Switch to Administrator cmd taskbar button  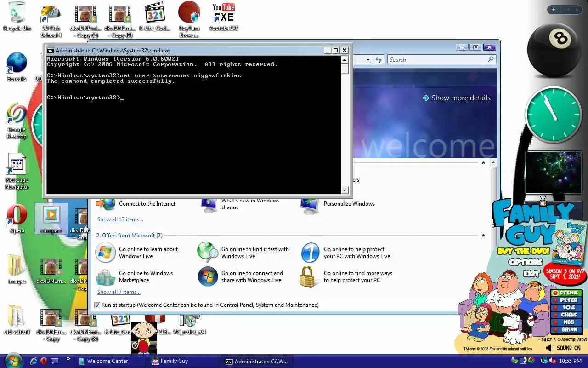click(x=257, y=361)
